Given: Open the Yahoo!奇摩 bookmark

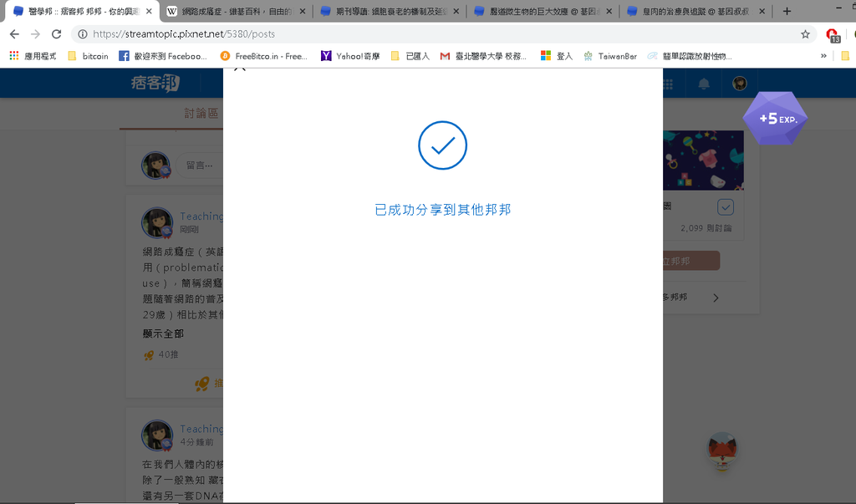Looking at the screenshot, I should point(350,56).
